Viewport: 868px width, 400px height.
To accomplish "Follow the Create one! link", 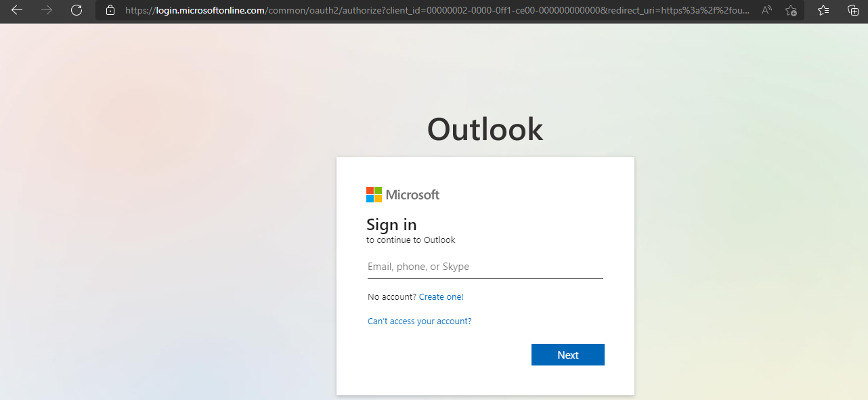I will 441,296.
